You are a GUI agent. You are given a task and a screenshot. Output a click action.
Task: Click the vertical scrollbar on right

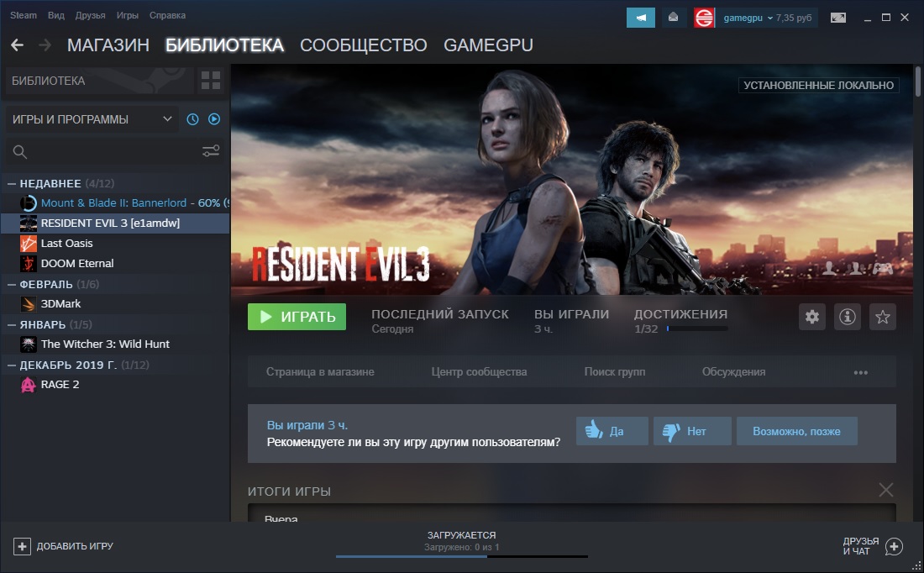tap(917, 81)
